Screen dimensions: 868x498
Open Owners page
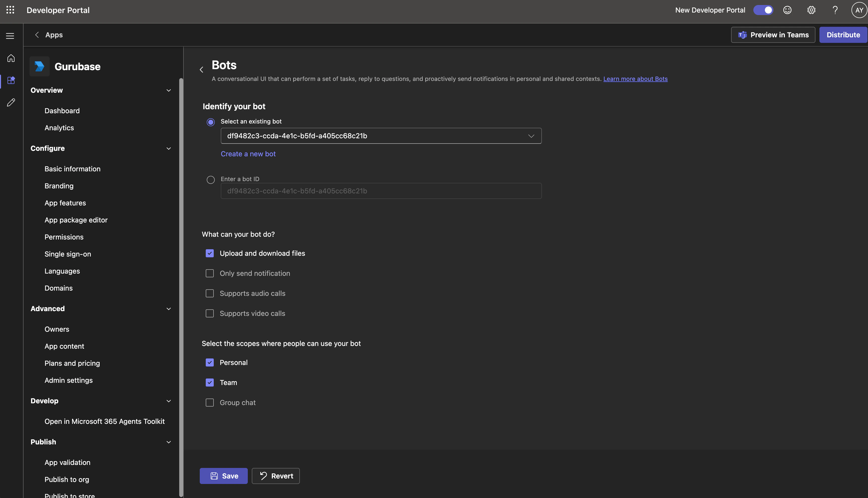(57, 329)
